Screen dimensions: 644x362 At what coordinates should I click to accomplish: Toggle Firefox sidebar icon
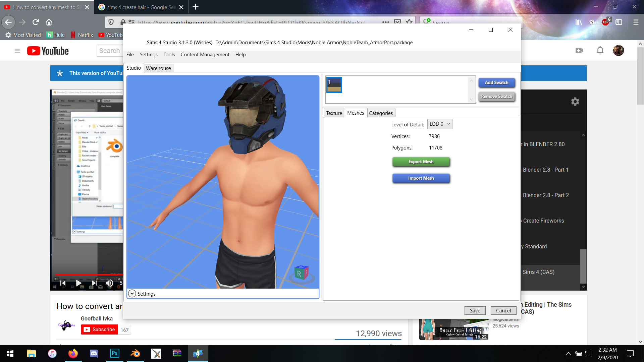619,22
